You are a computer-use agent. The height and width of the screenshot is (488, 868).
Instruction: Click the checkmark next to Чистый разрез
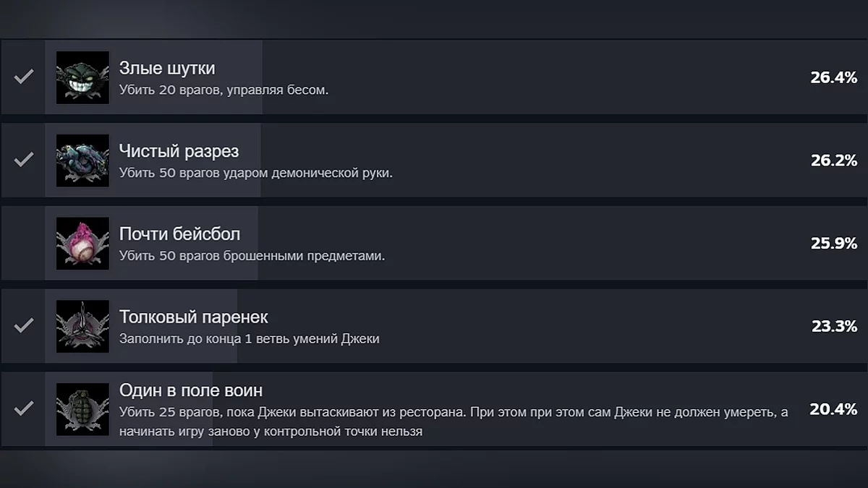pyautogui.click(x=24, y=160)
